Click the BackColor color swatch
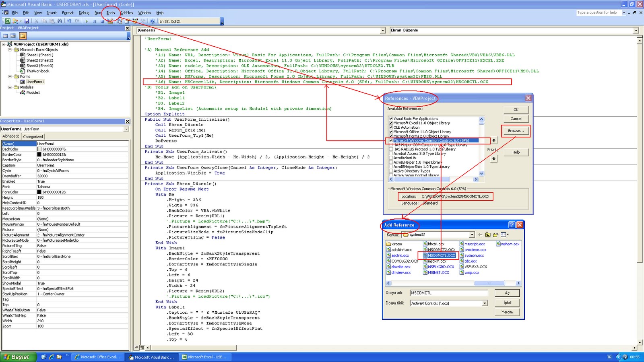 point(39,149)
